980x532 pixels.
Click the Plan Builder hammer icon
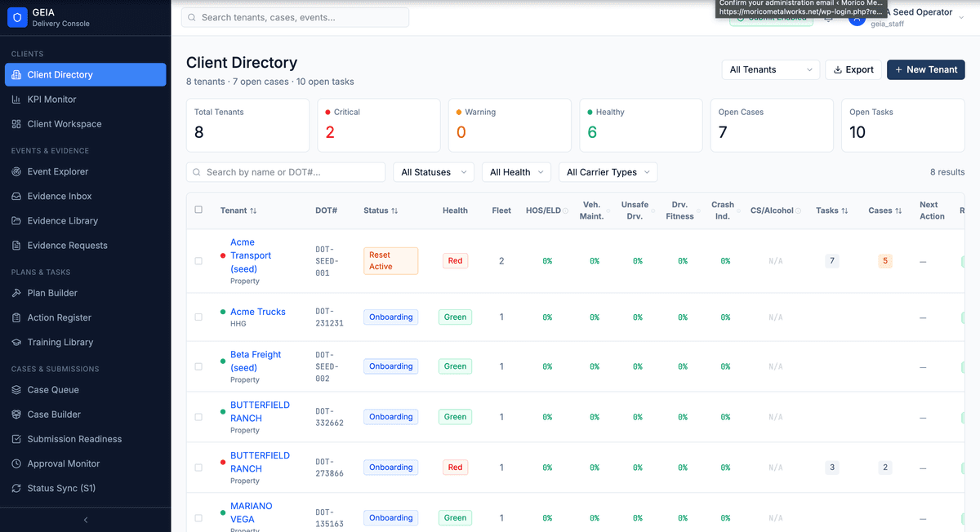click(17, 293)
